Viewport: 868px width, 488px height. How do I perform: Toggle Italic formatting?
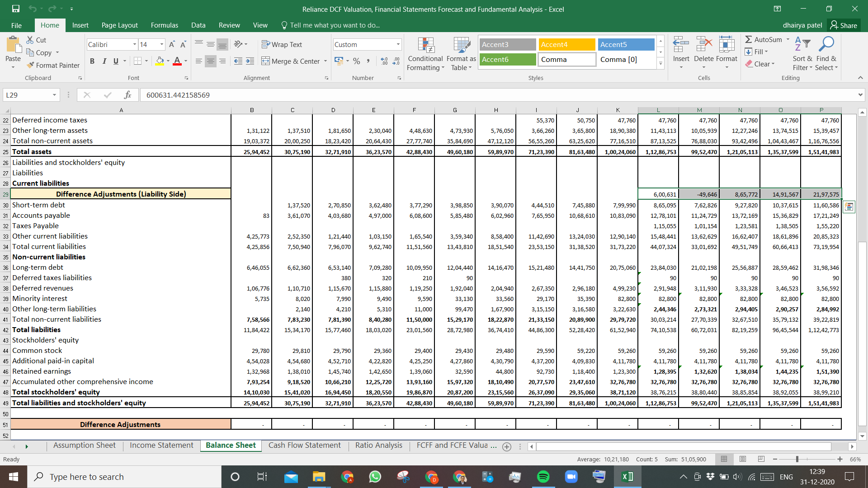pos(104,61)
